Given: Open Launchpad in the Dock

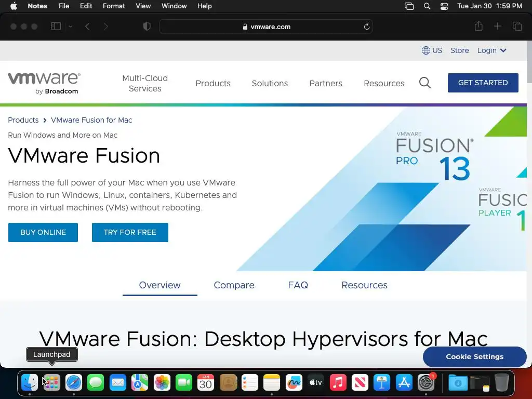Looking at the screenshot, I should point(51,382).
